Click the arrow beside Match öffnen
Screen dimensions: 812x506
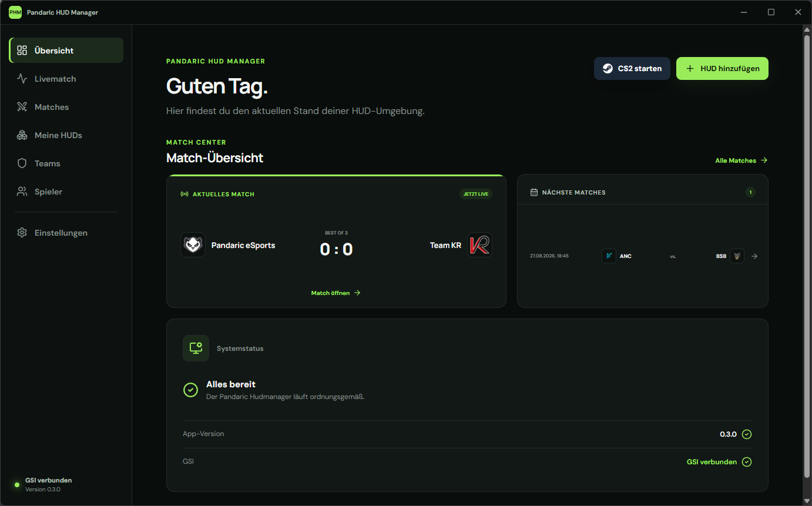click(357, 293)
